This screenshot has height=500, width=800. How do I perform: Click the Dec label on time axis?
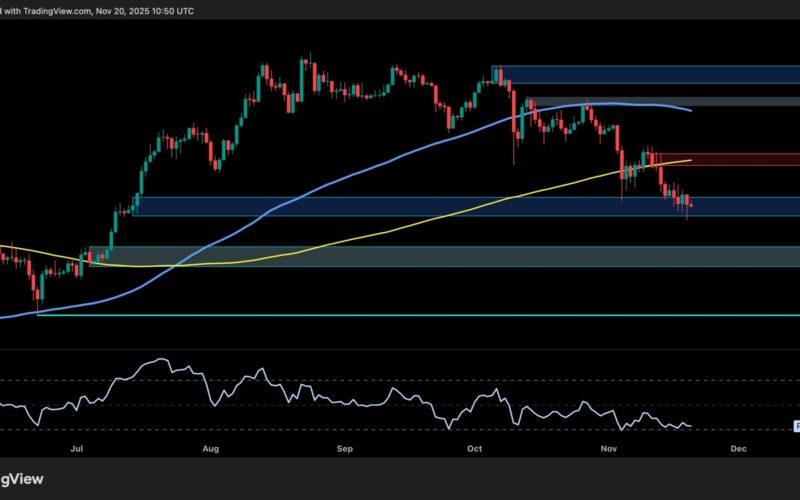click(x=738, y=450)
